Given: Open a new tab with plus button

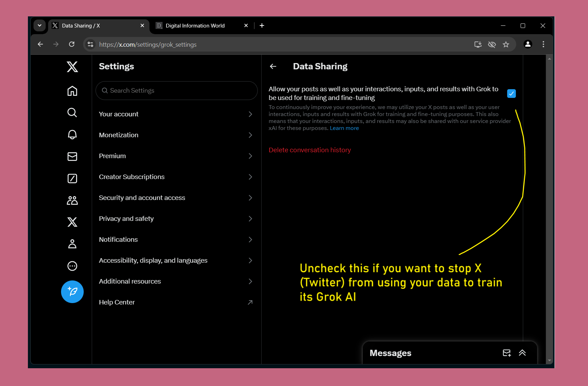Looking at the screenshot, I should tap(262, 25).
